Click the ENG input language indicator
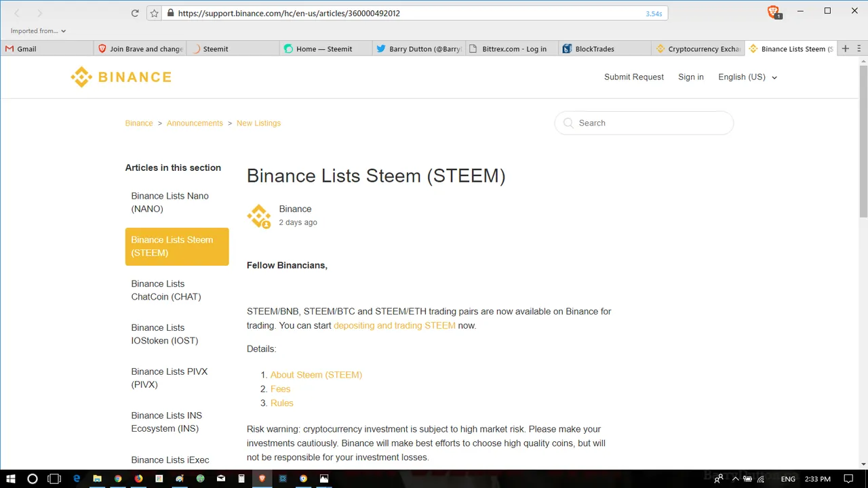 (788, 479)
